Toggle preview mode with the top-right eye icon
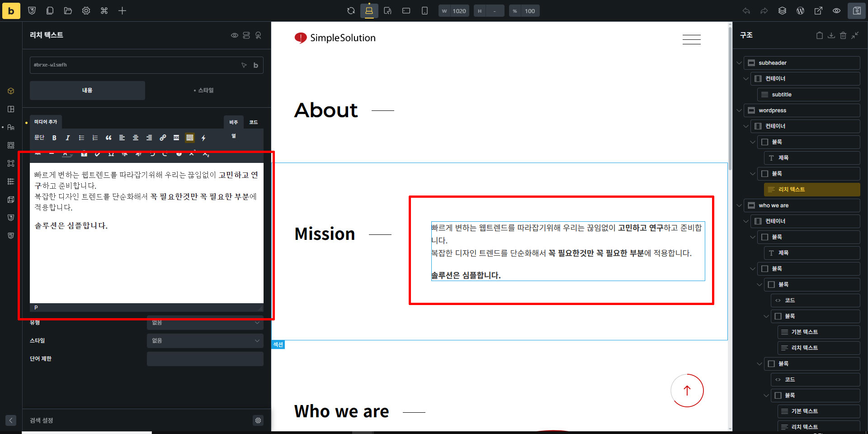868x434 pixels. [x=836, y=11]
